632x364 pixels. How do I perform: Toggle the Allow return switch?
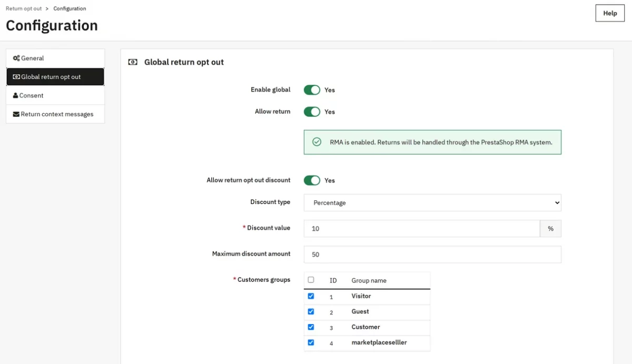pyautogui.click(x=312, y=112)
